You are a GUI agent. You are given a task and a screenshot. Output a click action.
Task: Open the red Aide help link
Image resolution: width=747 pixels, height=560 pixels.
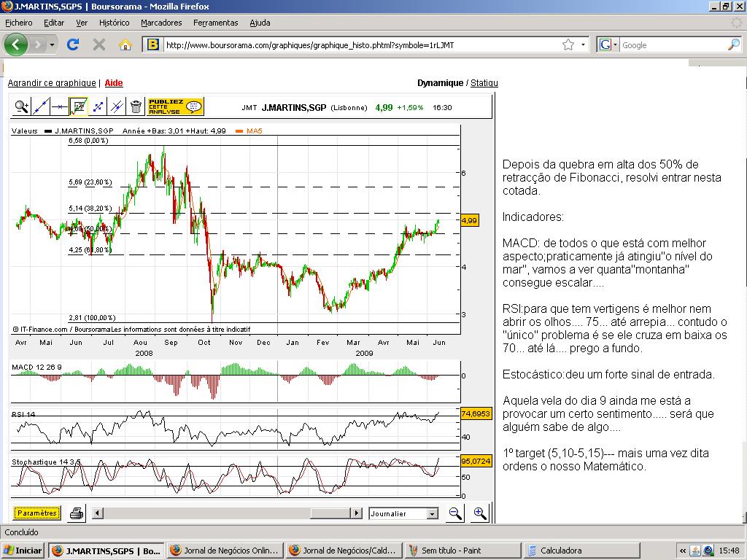(x=114, y=83)
